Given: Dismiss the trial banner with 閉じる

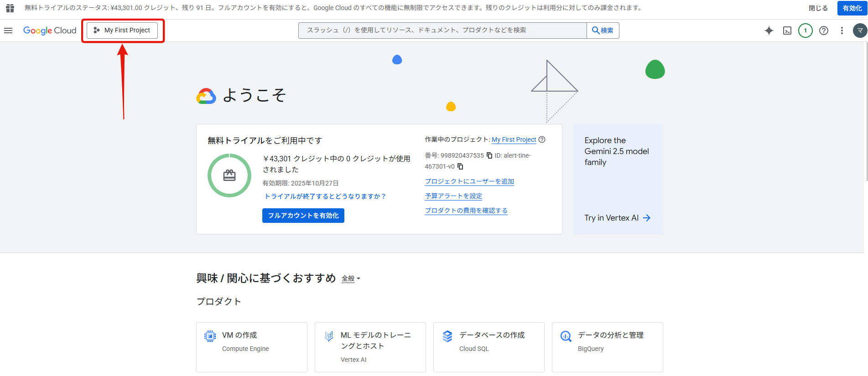Looking at the screenshot, I should 818,8.
